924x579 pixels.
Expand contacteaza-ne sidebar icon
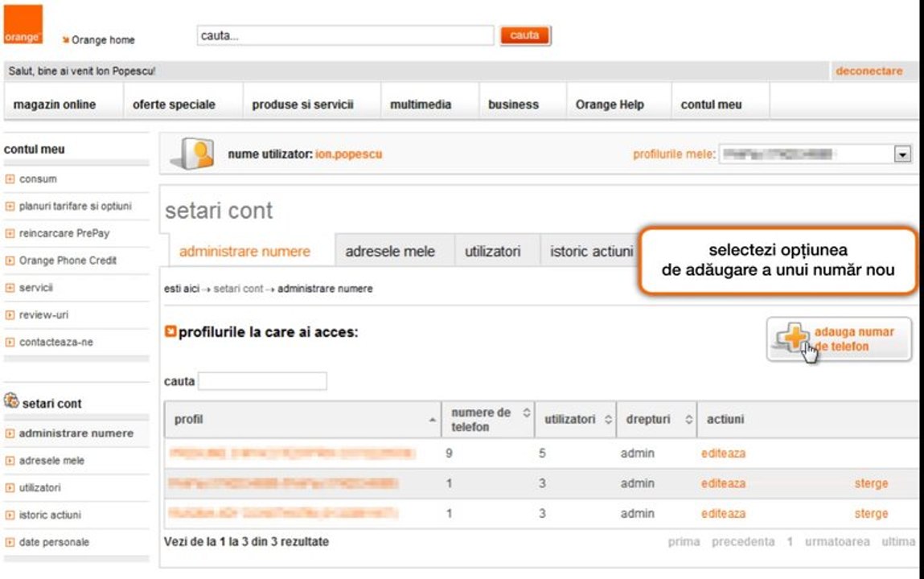click(x=10, y=343)
